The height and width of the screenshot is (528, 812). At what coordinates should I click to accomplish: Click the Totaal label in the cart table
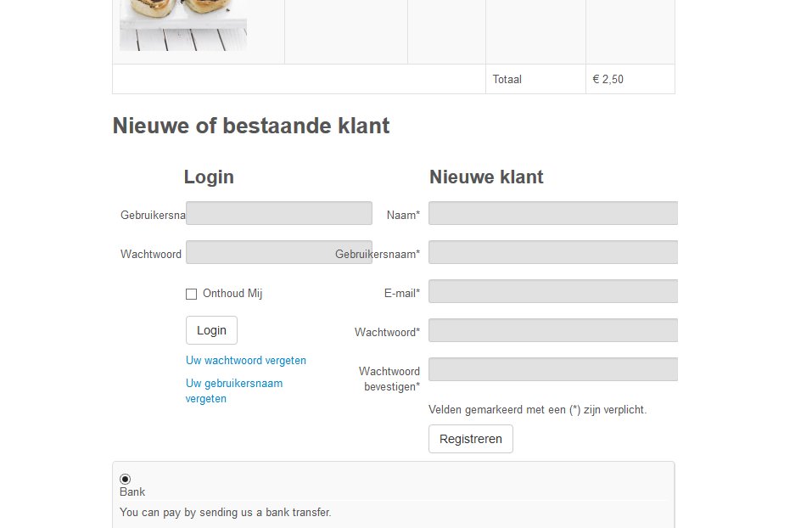(x=507, y=79)
